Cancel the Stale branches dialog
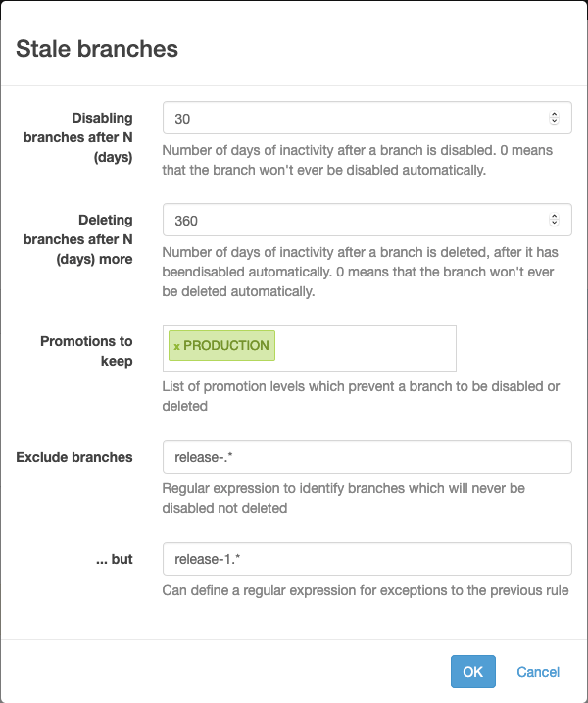Viewport: 588px width, 703px height. tap(538, 672)
